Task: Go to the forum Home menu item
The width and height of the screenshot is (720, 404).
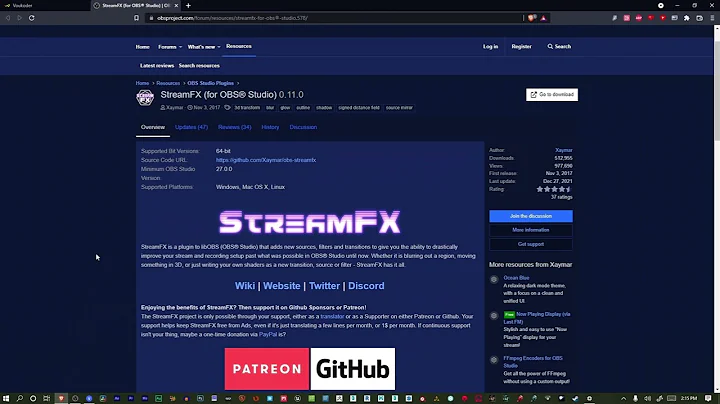Action: (142, 47)
